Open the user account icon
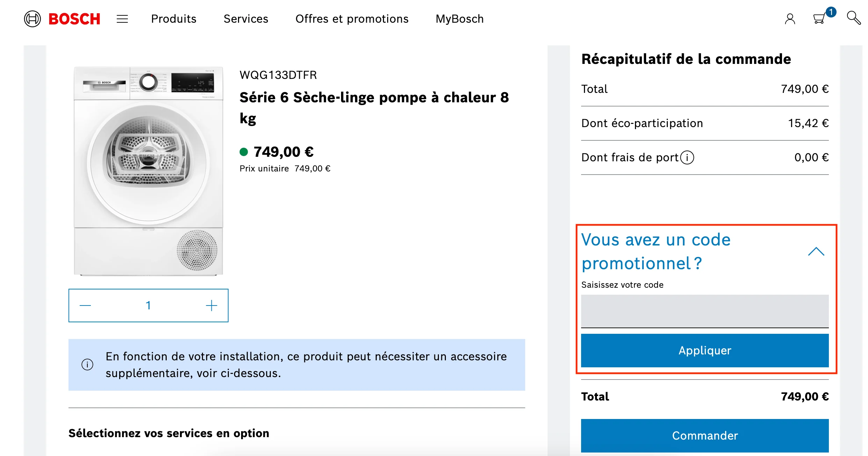 click(x=790, y=19)
